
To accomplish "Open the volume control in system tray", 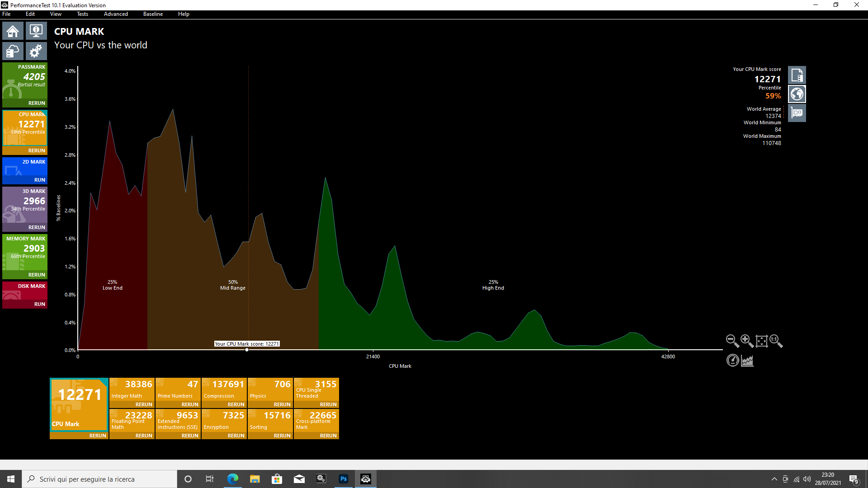I will click(x=807, y=479).
